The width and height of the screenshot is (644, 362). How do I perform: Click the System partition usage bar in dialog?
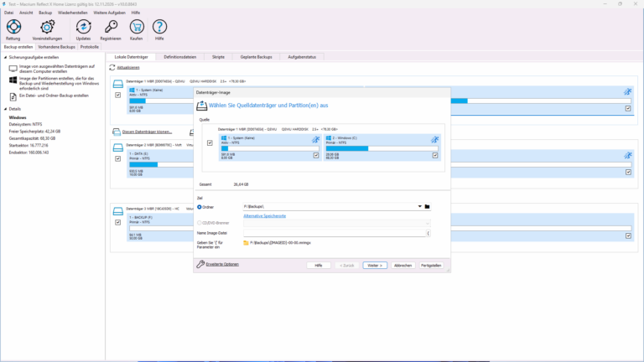point(270,148)
